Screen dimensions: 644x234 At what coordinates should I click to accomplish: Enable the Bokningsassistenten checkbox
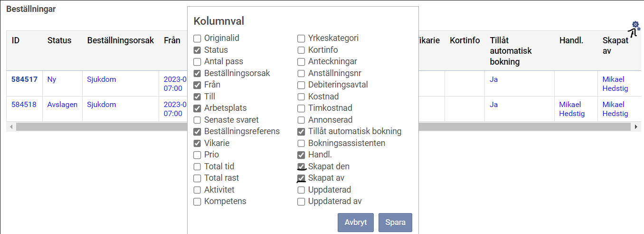click(x=301, y=143)
